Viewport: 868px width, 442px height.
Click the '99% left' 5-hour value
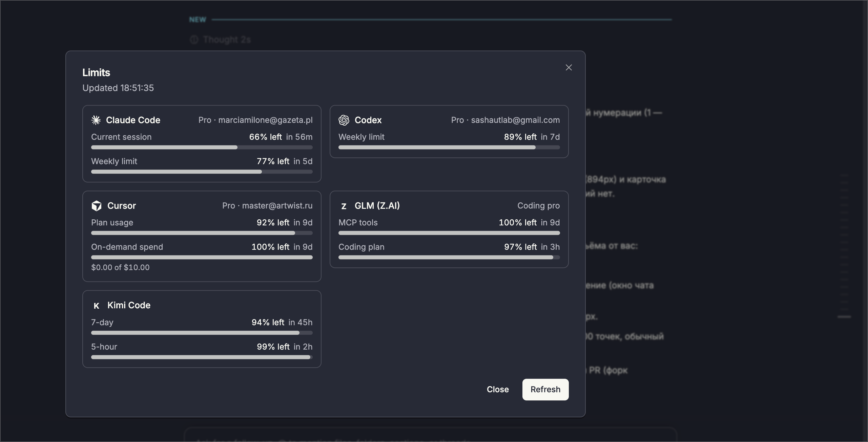[x=273, y=347]
